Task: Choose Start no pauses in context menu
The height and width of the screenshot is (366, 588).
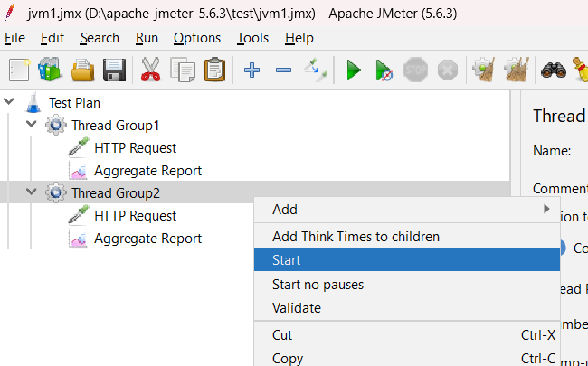Action: (x=407, y=285)
